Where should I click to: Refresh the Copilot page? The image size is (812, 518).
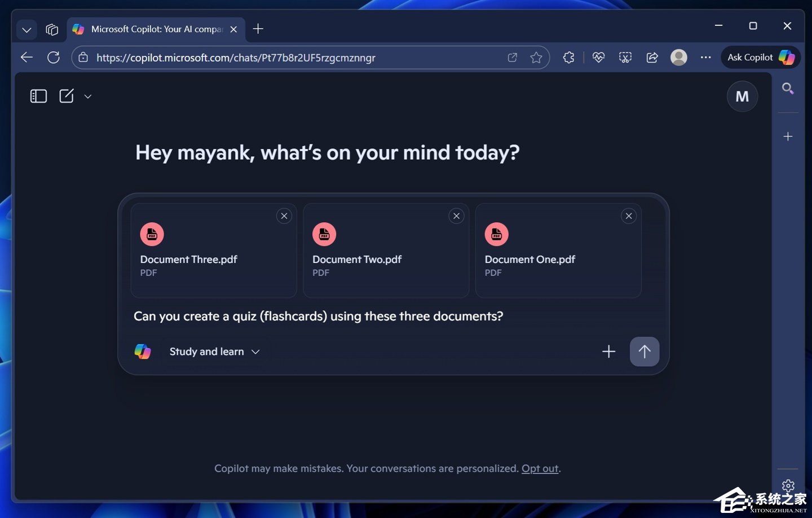coord(54,58)
